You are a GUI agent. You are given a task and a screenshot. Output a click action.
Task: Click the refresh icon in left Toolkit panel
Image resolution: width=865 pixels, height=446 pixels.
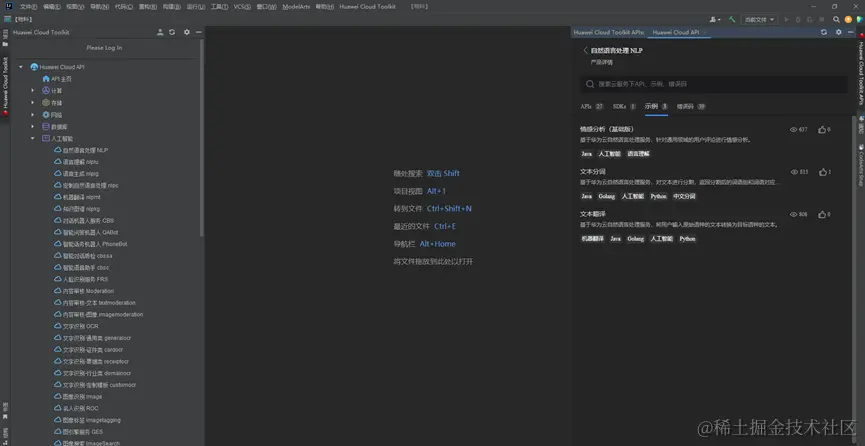tap(172, 33)
